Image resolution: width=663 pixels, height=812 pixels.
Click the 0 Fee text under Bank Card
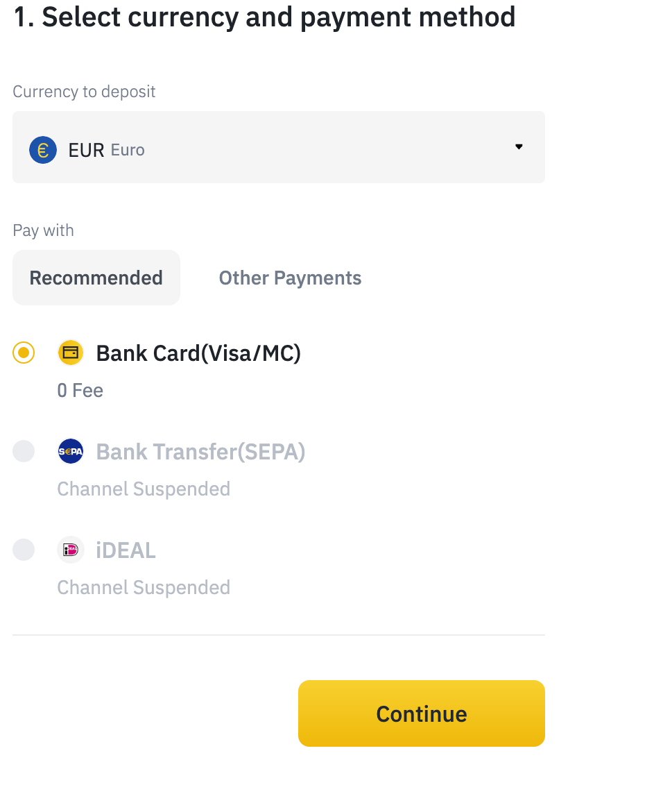click(x=80, y=391)
